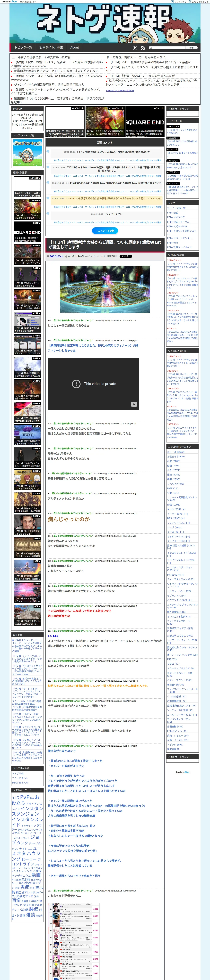Open 【FF14】ヘビー級零式4層前半 headline link

click(x=150, y=62)
